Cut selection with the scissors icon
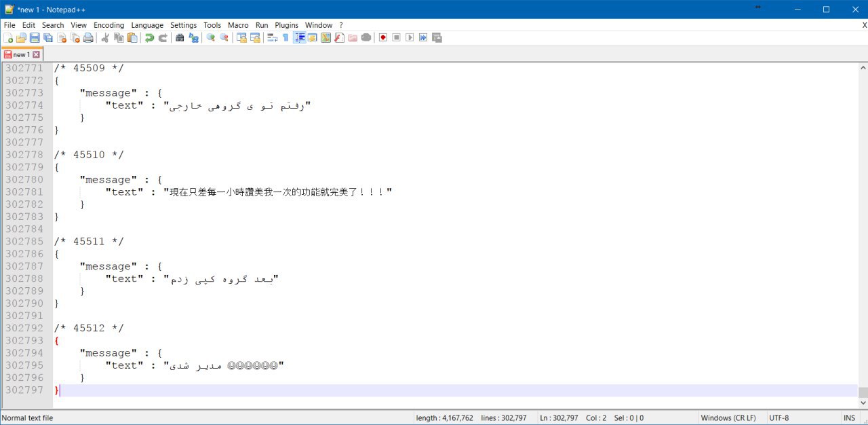 click(105, 38)
